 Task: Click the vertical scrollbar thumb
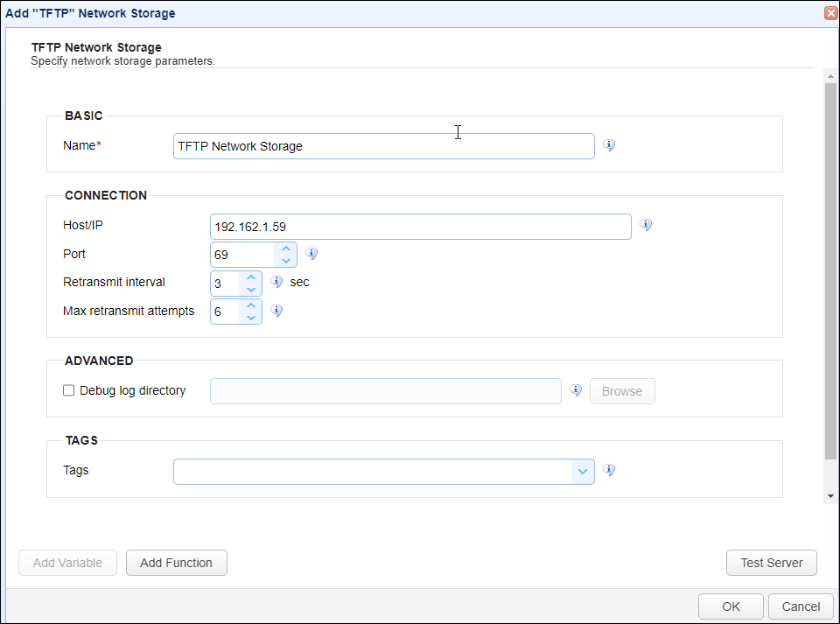coord(830,271)
